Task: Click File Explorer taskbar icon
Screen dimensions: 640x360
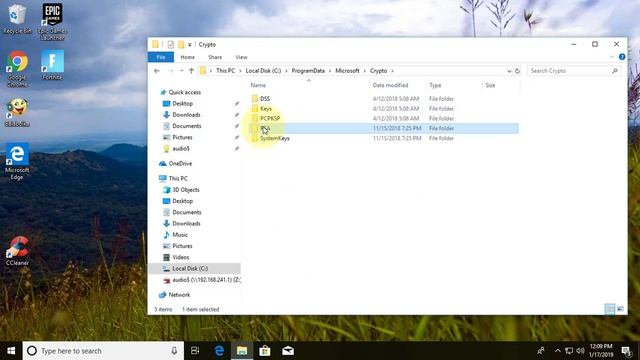Action: 242,351
